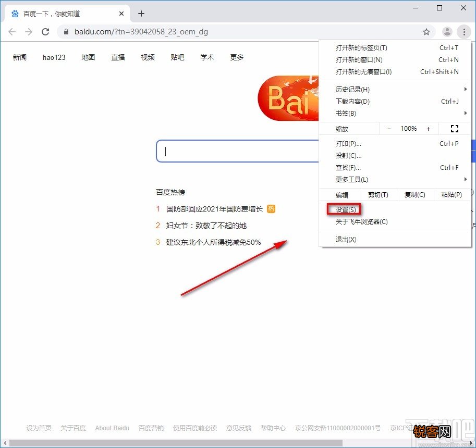Click the address bar URL text
476x448 pixels.
pos(141,32)
